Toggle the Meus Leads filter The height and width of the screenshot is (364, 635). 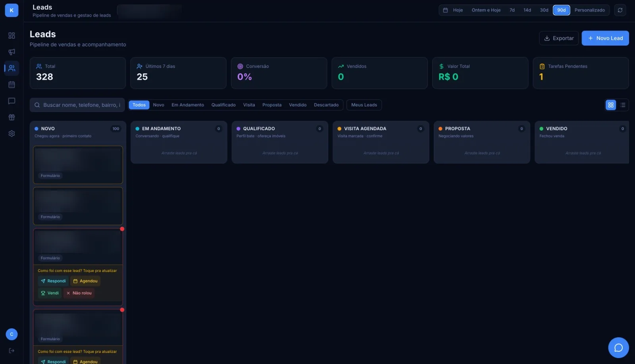(364, 105)
